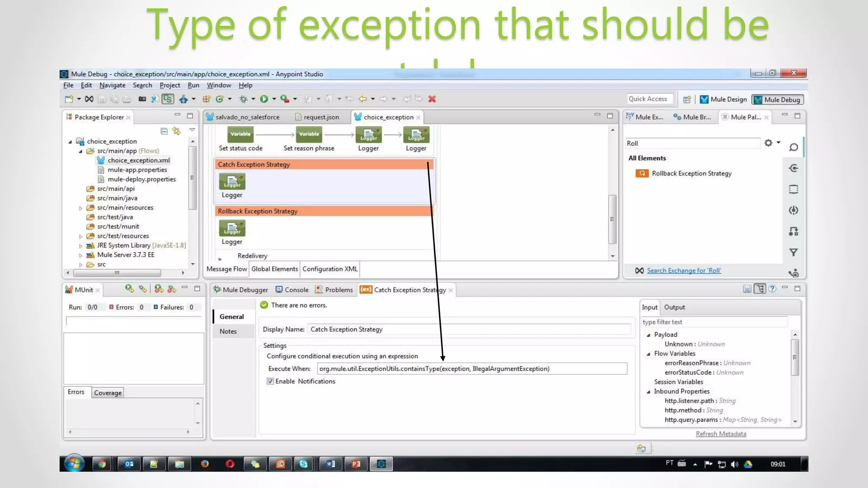Click the New project toolbar icon

click(69, 99)
